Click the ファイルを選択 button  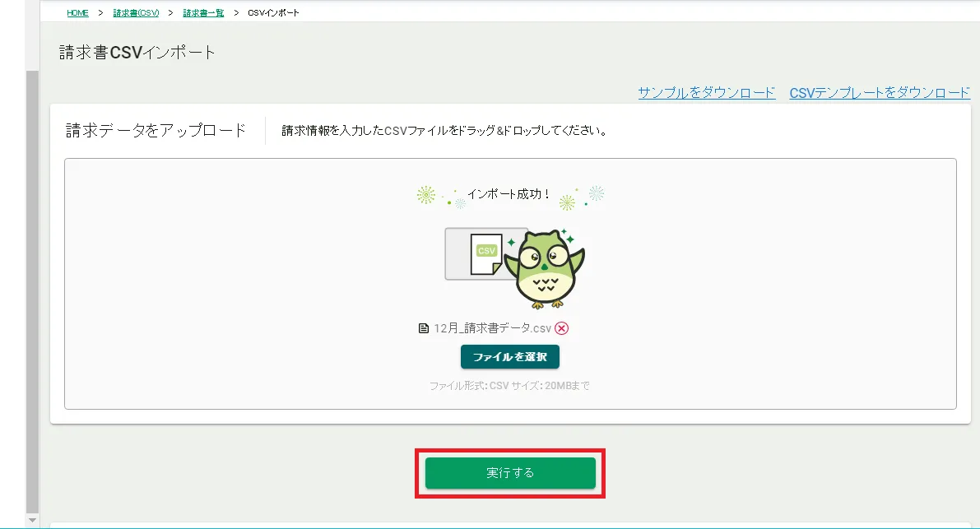pyautogui.click(x=510, y=356)
